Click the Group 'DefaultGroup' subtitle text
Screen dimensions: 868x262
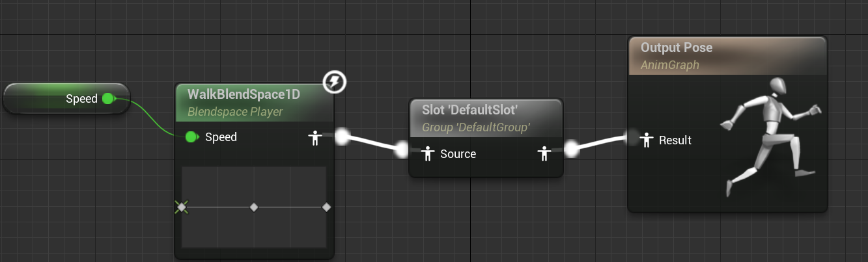pos(476,127)
